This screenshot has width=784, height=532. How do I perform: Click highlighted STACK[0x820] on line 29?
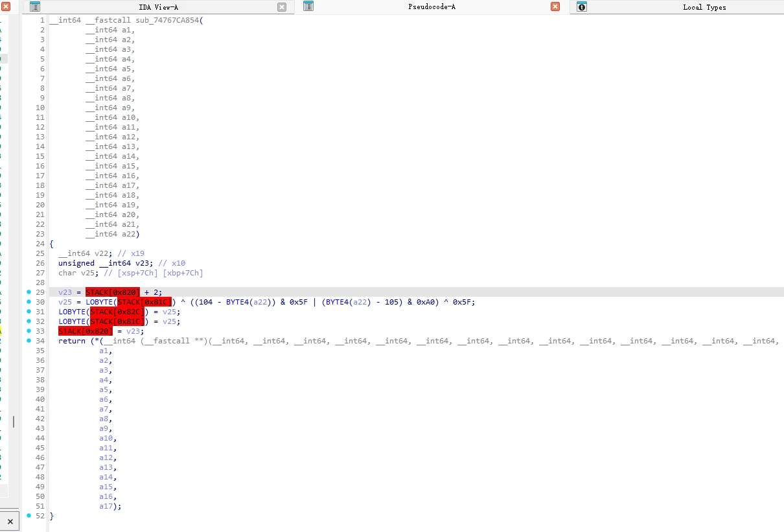pyautogui.click(x=113, y=292)
